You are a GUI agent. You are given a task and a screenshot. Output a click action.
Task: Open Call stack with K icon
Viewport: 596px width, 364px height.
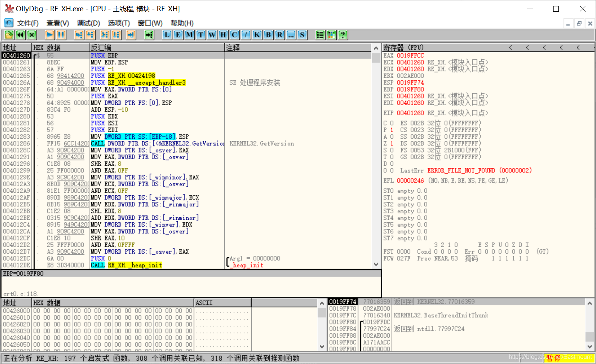257,35
